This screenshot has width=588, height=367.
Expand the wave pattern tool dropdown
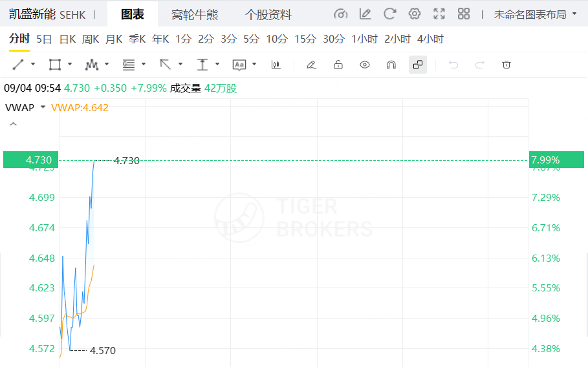coord(107,65)
